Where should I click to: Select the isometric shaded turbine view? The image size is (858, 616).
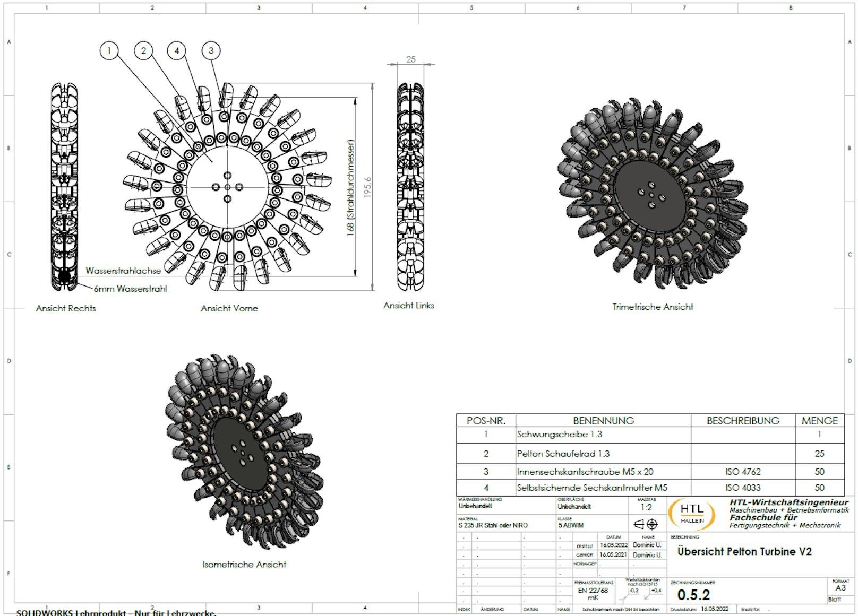(x=245, y=452)
